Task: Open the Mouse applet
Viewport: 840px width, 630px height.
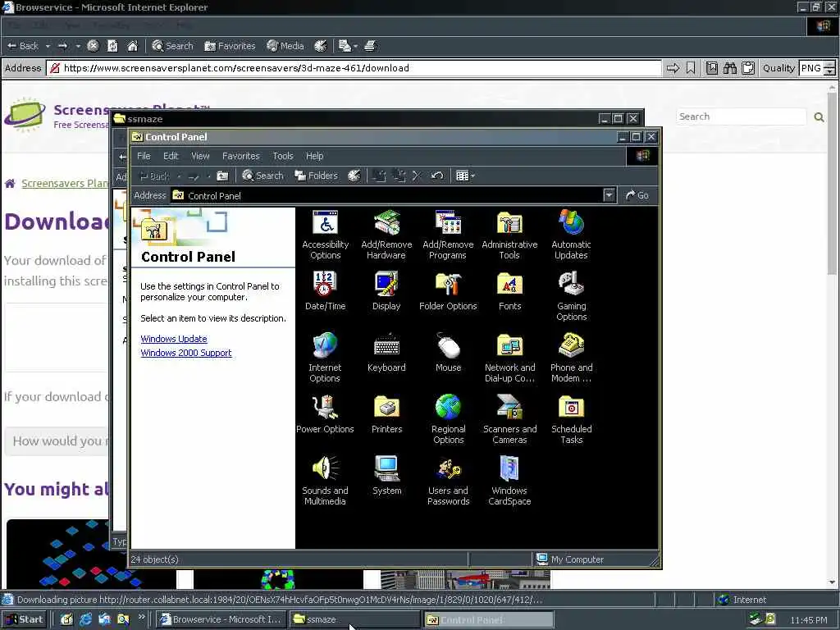Action: pos(448,353)
